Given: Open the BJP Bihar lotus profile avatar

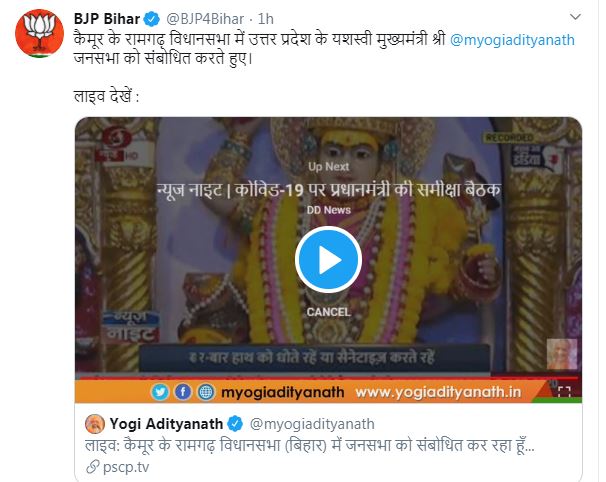Looking at the screenshot, I should click(x=39, y=34).
